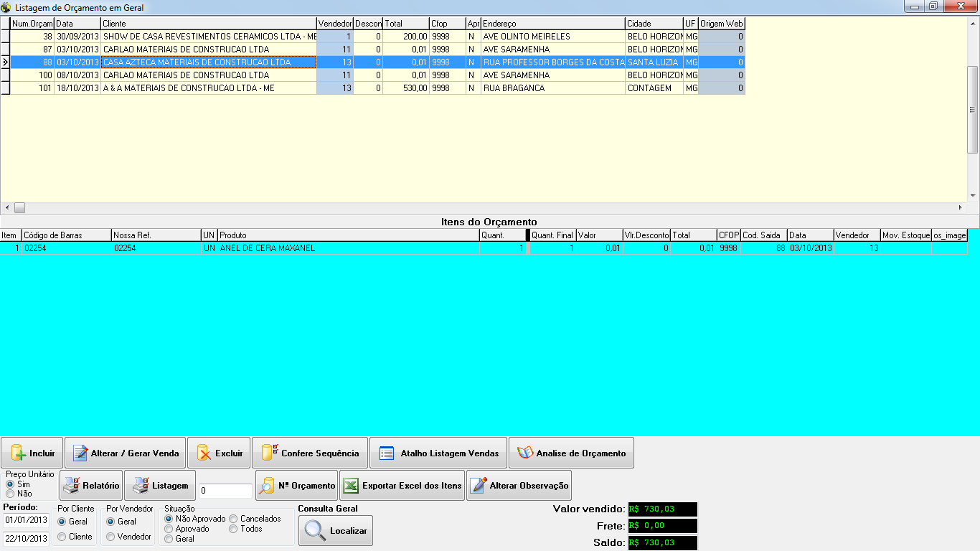This screenshot has height=551, width=980.
Task: Search by Nº Orçamento
Action: [x=296, y=486]
